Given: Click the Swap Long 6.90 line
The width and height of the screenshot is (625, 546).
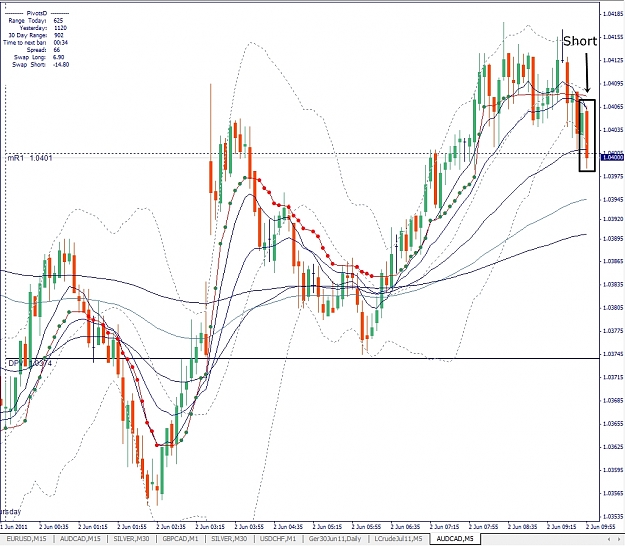Looking at the screenshot, I should 38,57.
